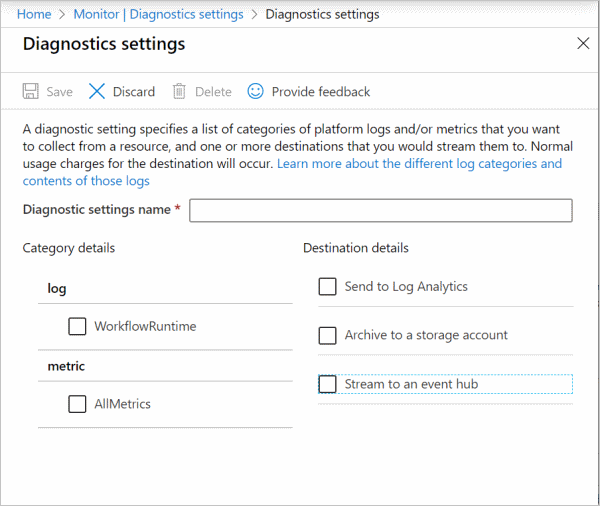Screen dimensions: 600x506
Task: Go to Home breadcrumb
Action: (34, 14)
